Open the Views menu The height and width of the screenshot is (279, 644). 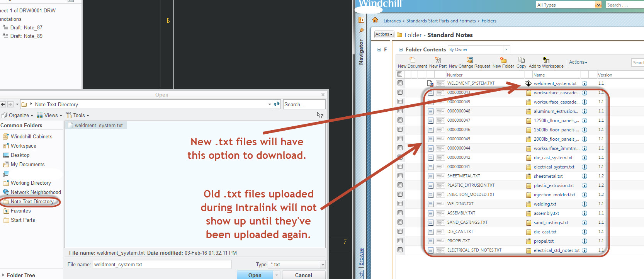click(x=50, y=115)
